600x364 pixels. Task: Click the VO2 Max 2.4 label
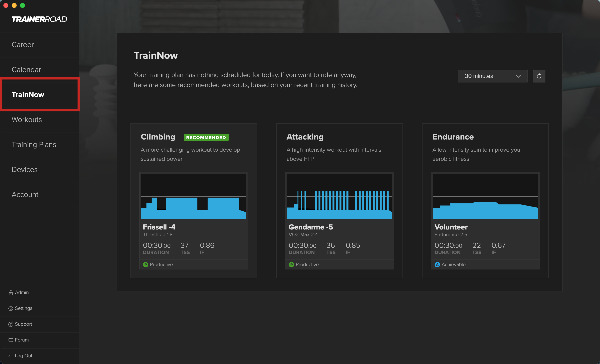point(303,234)
